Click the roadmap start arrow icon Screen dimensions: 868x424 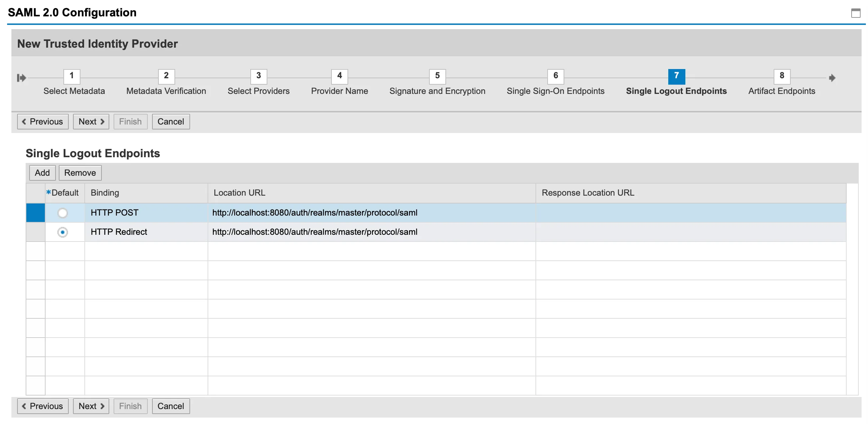(x=21, y=78)
